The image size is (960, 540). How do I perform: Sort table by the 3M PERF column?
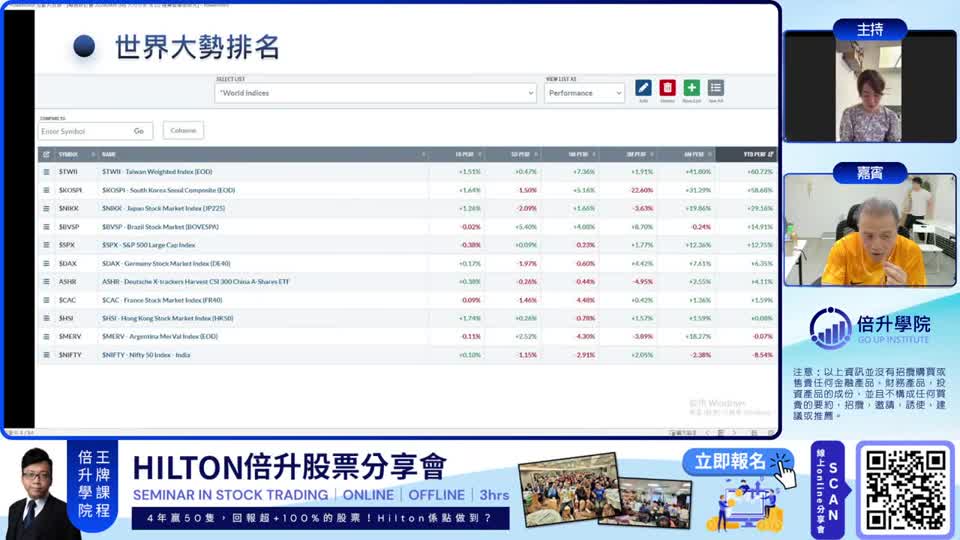[637, 154]
